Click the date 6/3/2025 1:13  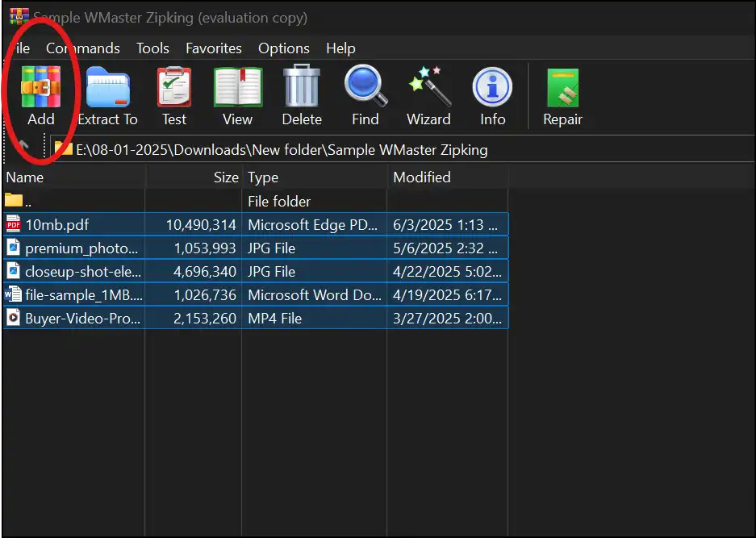(445, 225)
